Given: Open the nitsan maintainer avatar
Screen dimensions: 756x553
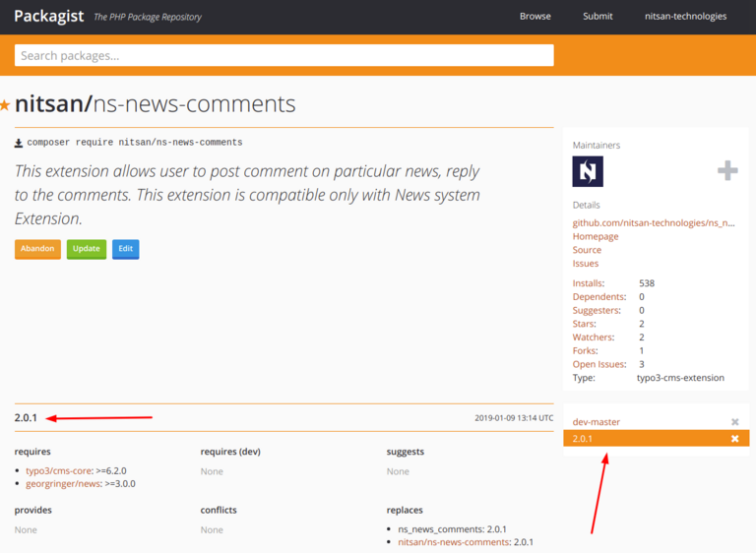Looking at the screenshot, I should tap(588, 171).
